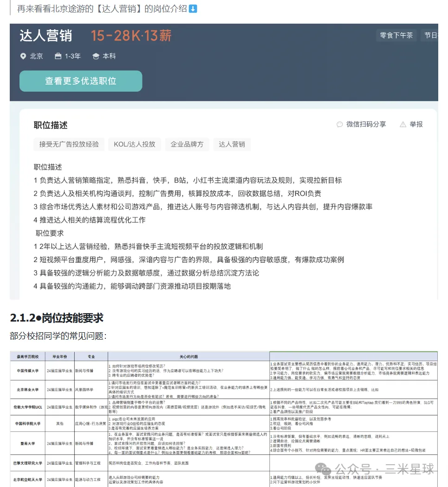
Task: Select the 企业品牌方 tag
Action: [187, 144]
